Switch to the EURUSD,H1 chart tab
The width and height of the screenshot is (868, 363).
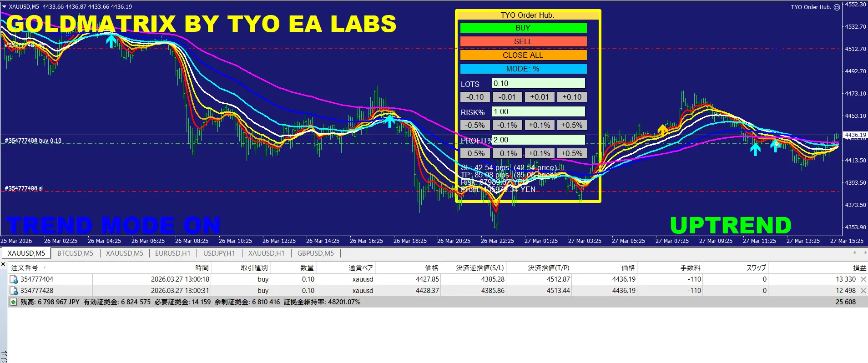click(x=172, y=253)
